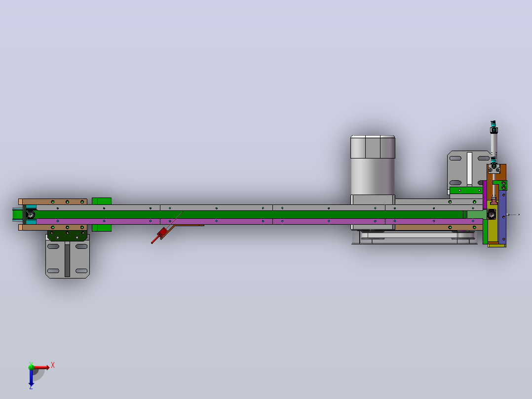Pick the lower brown plate at left end
Screen dimensions: 532x399
coord(53,228)
